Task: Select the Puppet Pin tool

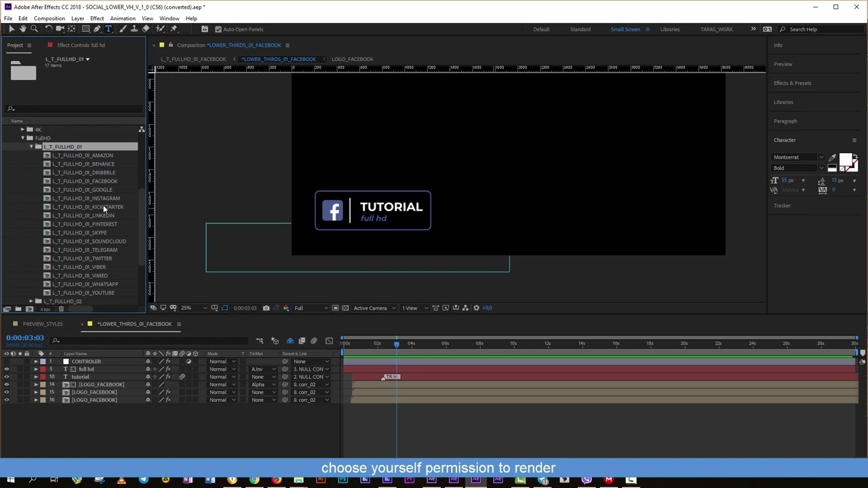Action: 174,29
